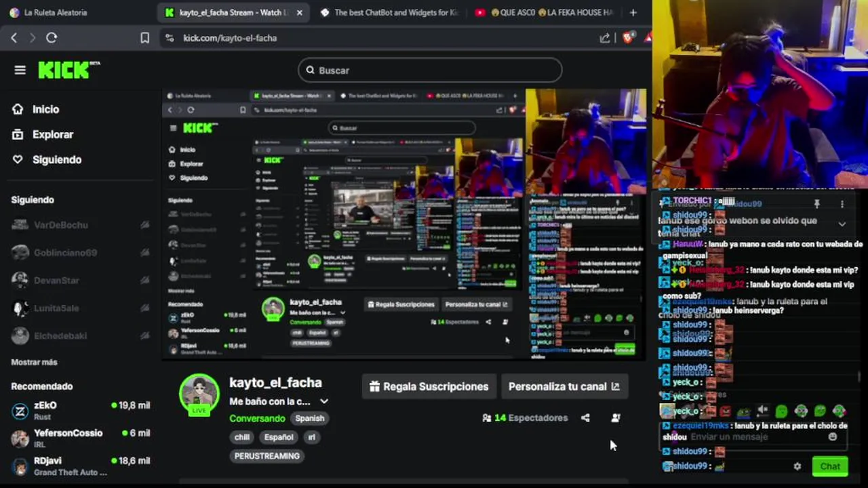868x488 pixels.
Task: Open followed channel Elchedebaki
Action: (x=80, y=335)
